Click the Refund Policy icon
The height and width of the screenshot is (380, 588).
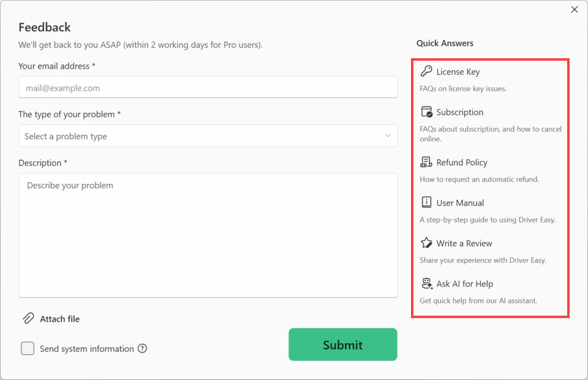[427, 162]
